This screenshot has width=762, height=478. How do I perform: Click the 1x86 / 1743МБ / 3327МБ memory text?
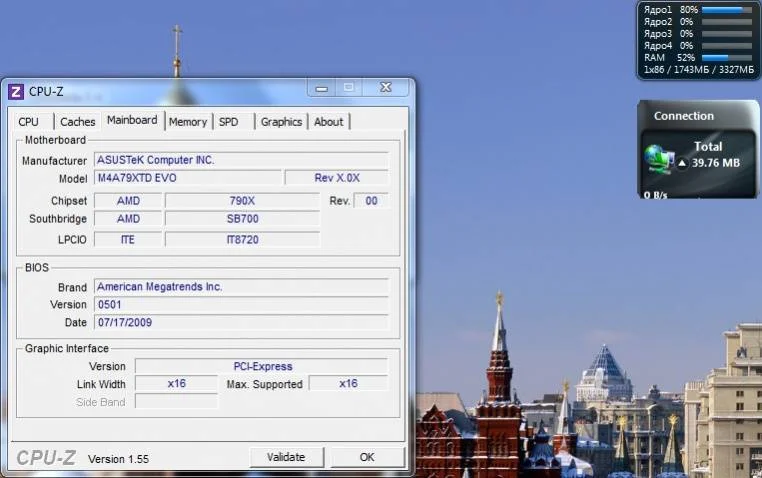pos(699,70)
